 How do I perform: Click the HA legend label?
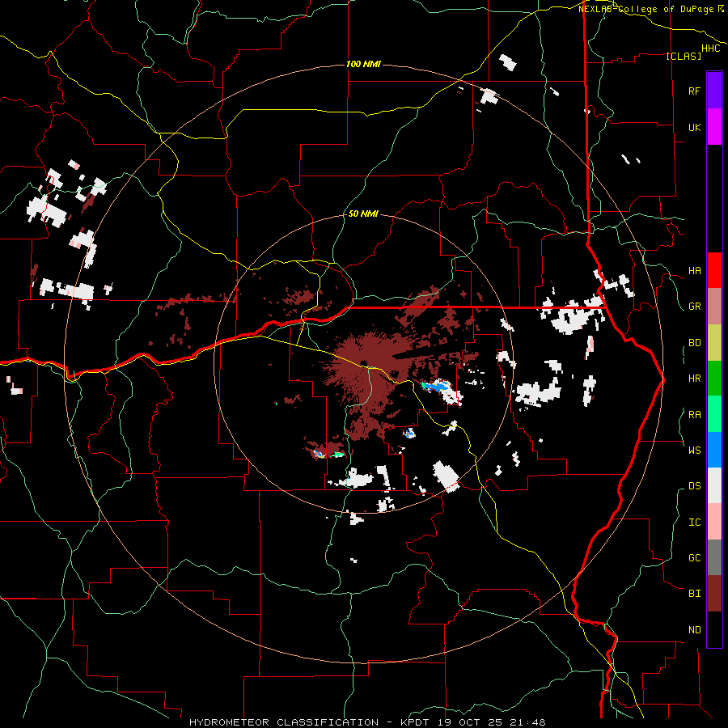click(x=694, y=270)
